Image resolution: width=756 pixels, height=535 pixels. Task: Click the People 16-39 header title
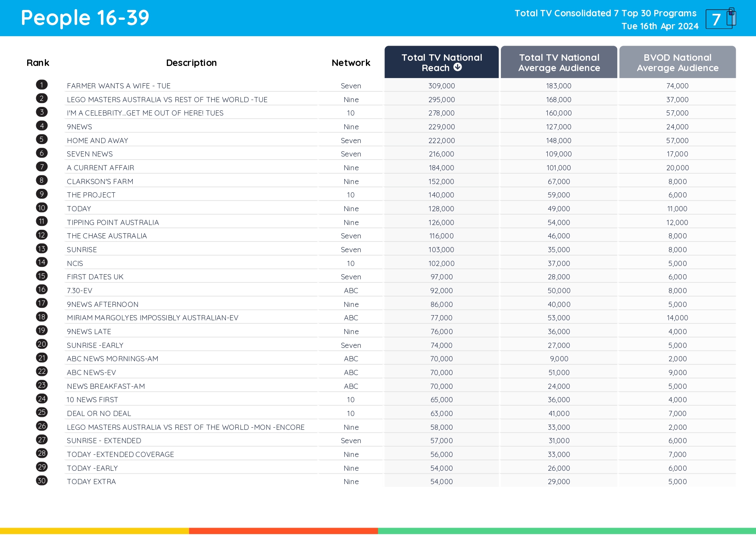point(84,18)
